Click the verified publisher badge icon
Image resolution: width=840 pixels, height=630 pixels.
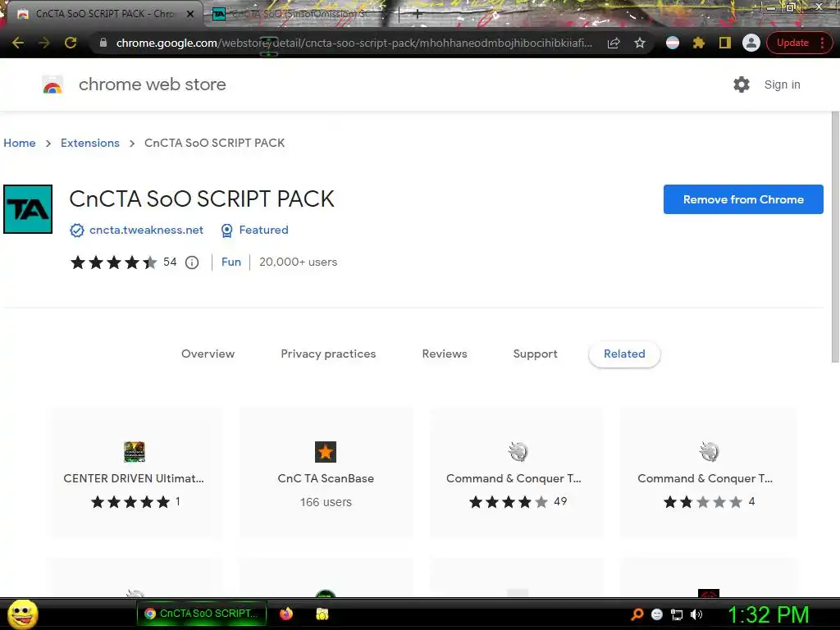point(77,231)
